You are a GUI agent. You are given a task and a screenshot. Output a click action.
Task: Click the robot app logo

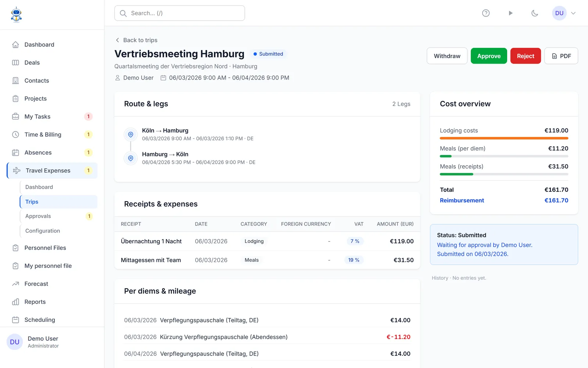16,15
